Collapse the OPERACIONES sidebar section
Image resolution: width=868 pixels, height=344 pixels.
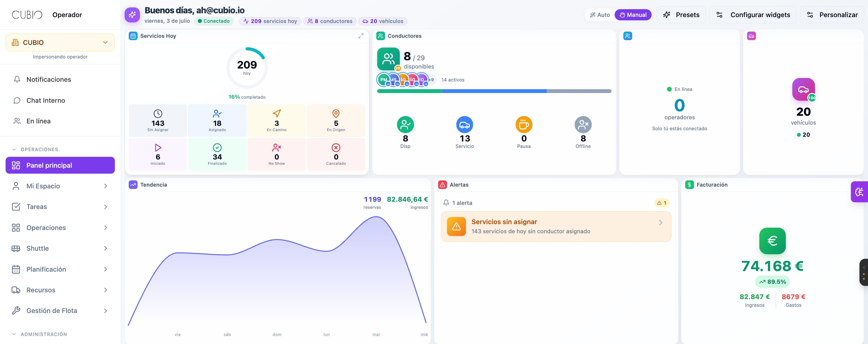(x=14, y=149)
